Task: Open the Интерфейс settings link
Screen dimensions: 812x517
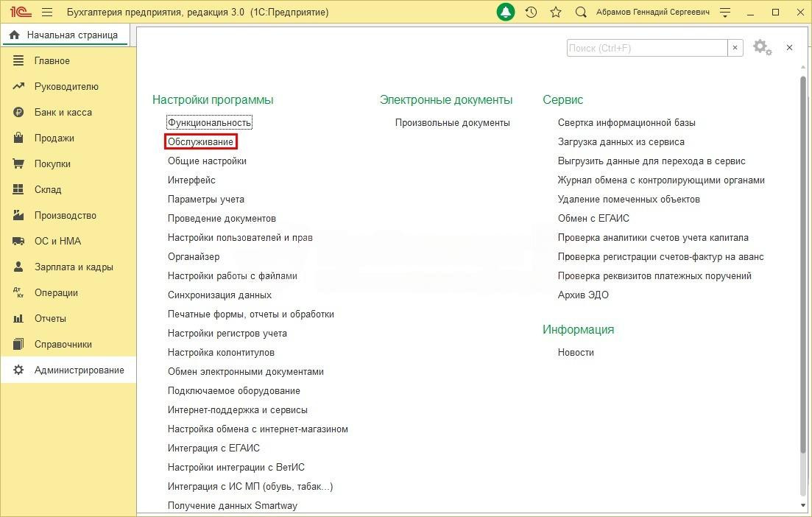Action: pyautogui.click(x=191, y=180)
